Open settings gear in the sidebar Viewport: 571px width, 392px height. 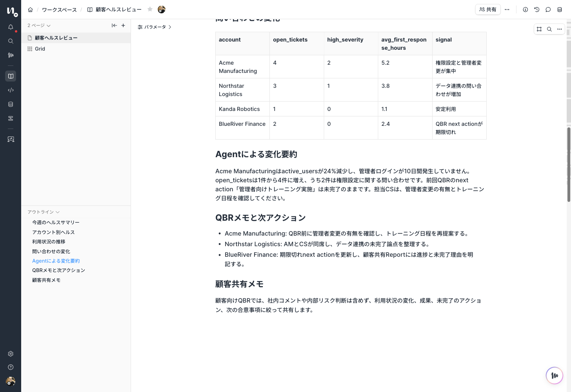[x=11, y=354]
